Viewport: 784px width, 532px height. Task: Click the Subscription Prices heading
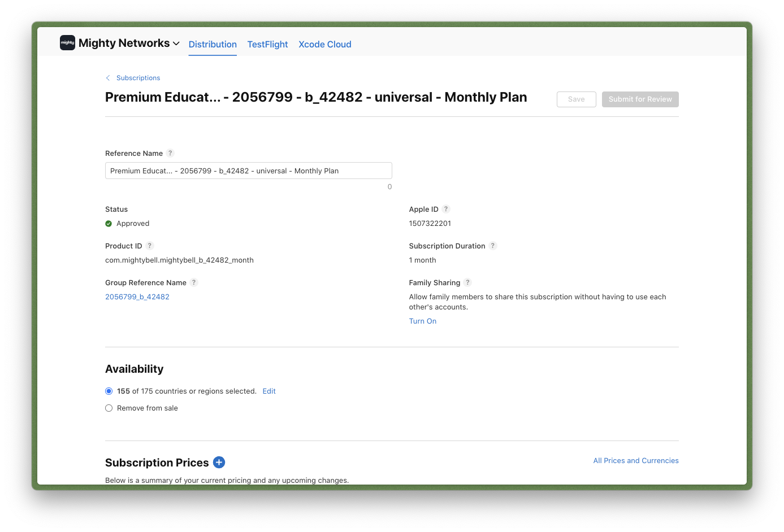(x=157, y=463)
